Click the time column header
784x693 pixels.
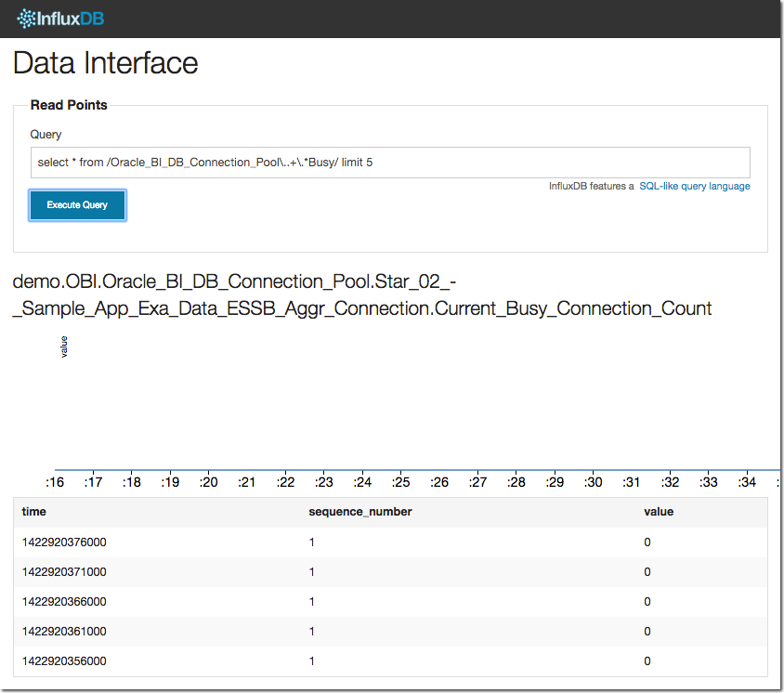pos(34,512)
